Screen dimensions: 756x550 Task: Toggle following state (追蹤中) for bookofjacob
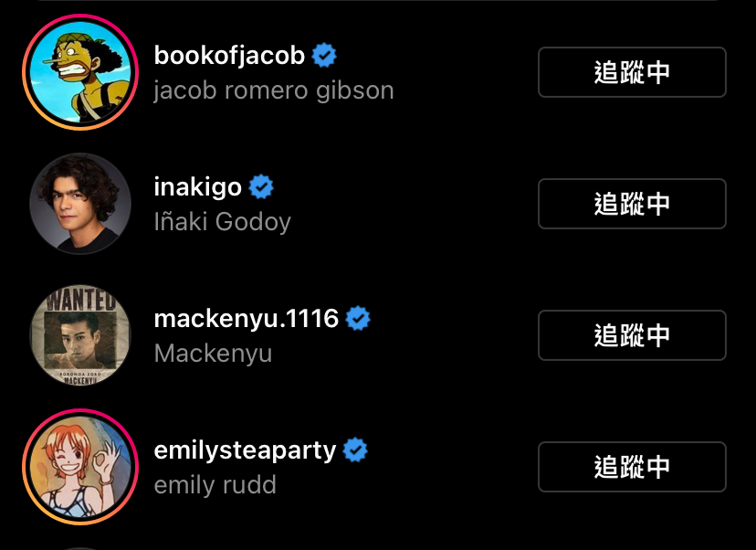(632, 72)
